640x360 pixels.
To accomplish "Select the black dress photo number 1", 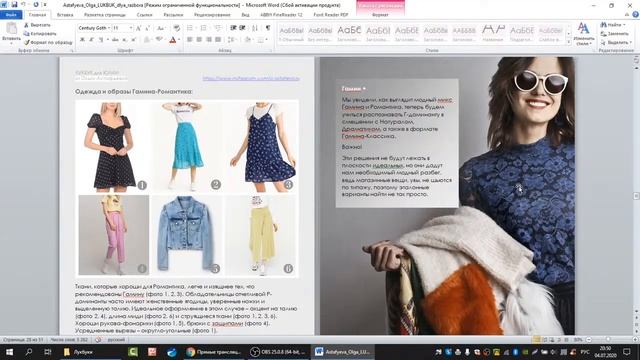I will click(113, 147).
